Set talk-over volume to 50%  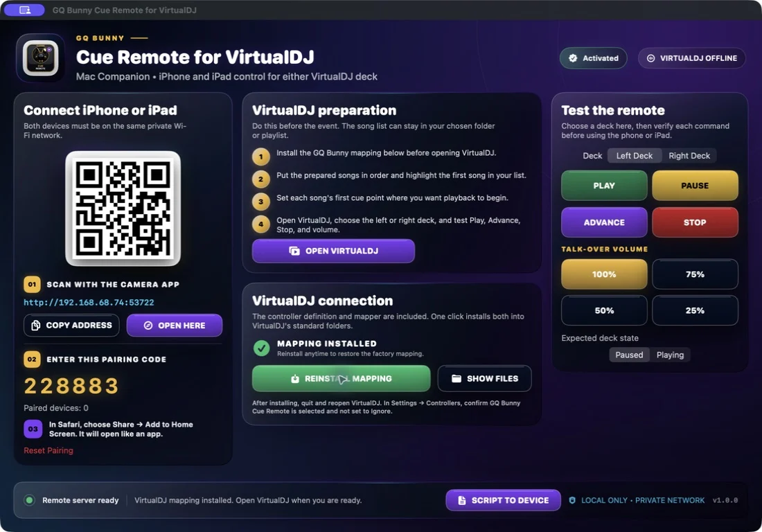pos(604,310)
